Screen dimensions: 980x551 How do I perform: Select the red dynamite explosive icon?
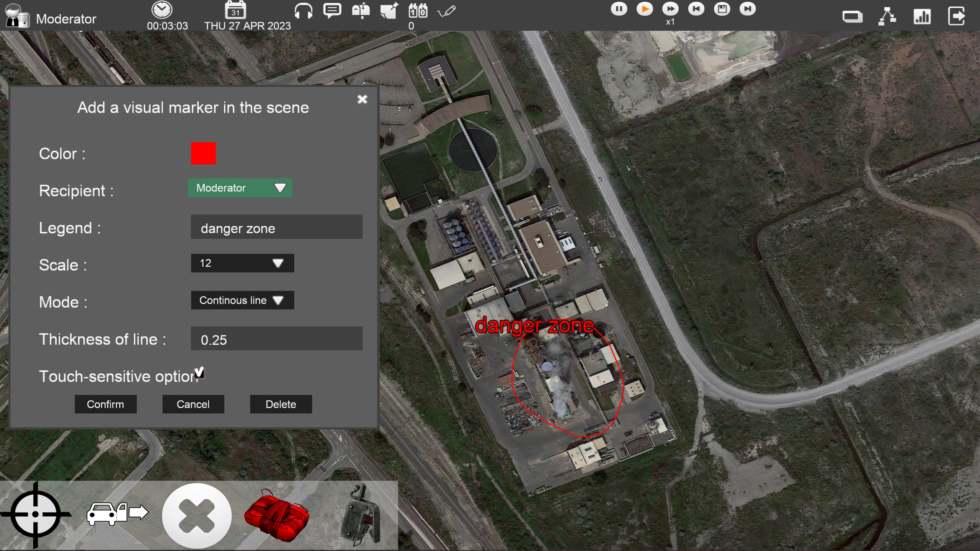(x=276, y=515)
